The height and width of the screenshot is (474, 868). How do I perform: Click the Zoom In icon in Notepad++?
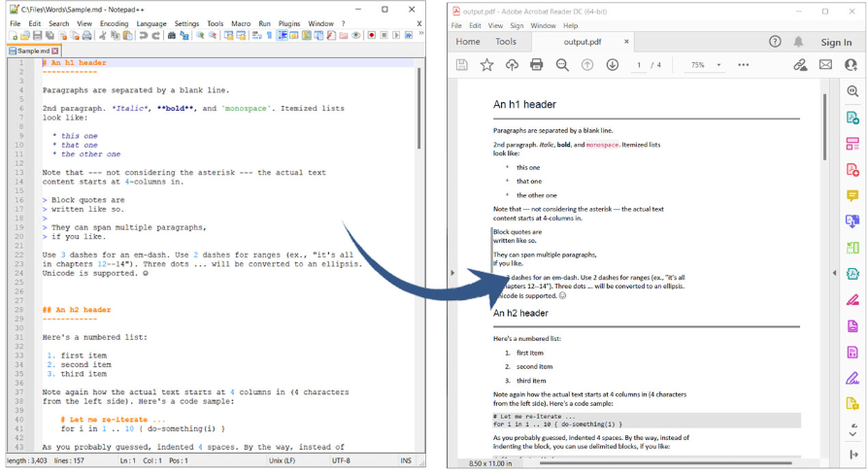tap(200, 35)
